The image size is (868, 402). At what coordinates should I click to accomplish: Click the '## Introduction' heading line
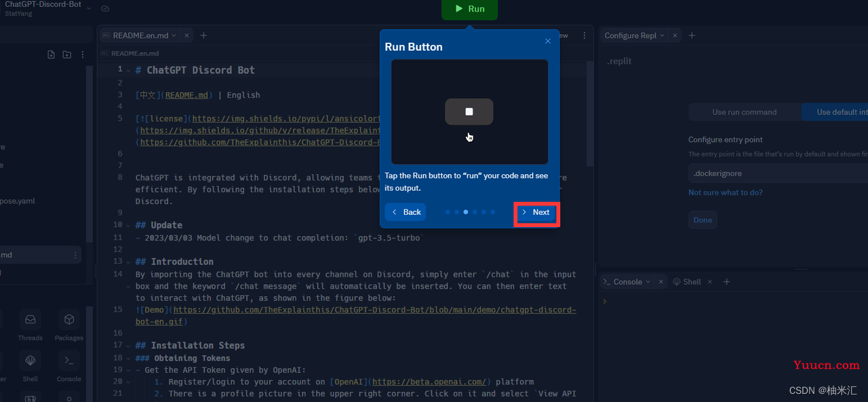[174, 262]
